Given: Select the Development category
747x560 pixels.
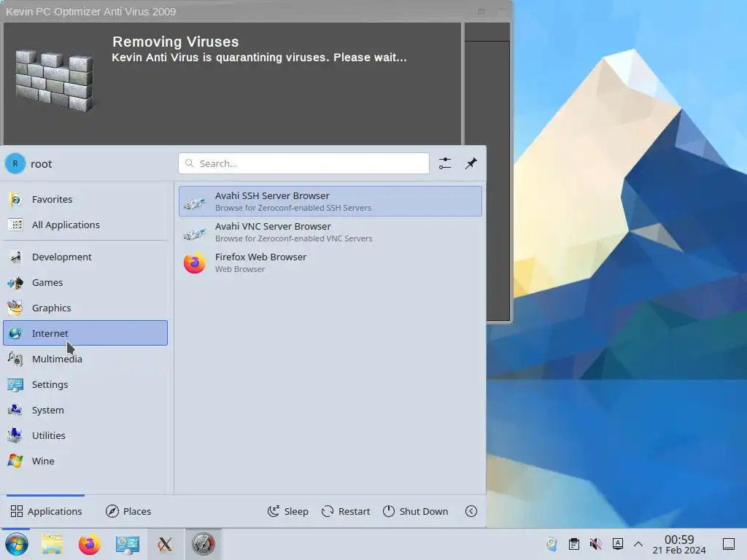Looking at the screenshot, I should pos(85,257).
